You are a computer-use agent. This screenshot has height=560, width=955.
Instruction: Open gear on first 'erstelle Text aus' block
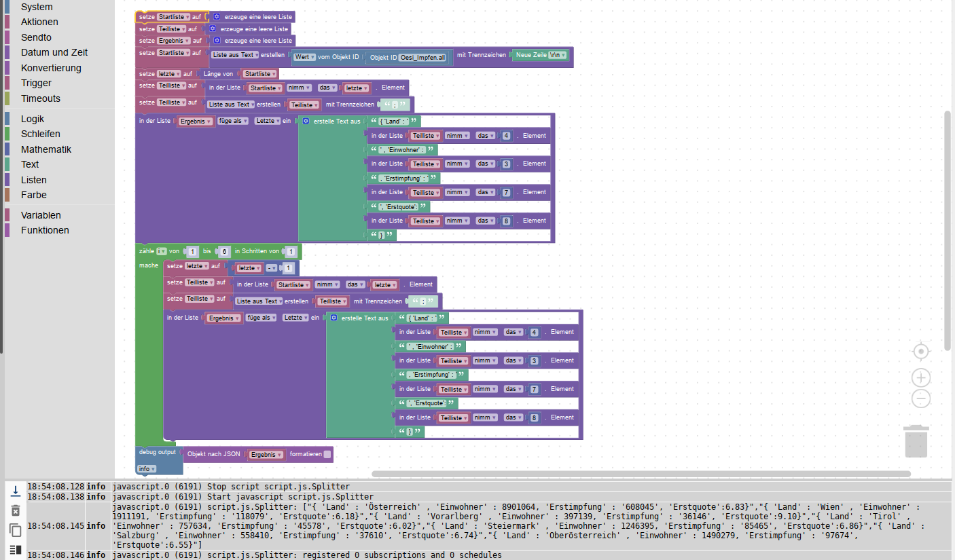[x=306, y=121]
